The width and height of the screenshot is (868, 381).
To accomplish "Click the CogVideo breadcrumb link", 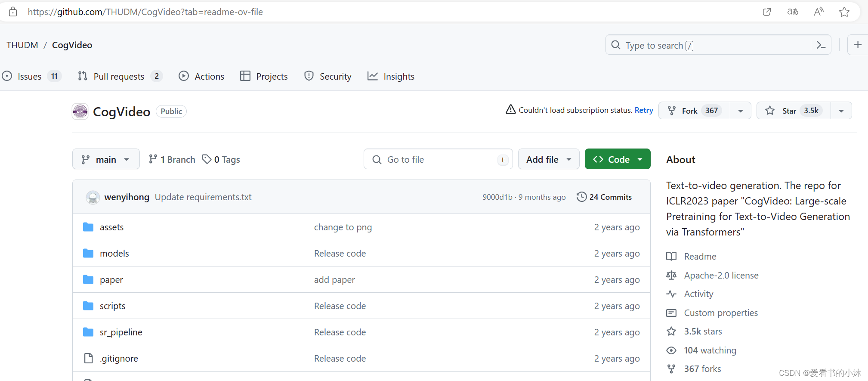I will 72,45.
